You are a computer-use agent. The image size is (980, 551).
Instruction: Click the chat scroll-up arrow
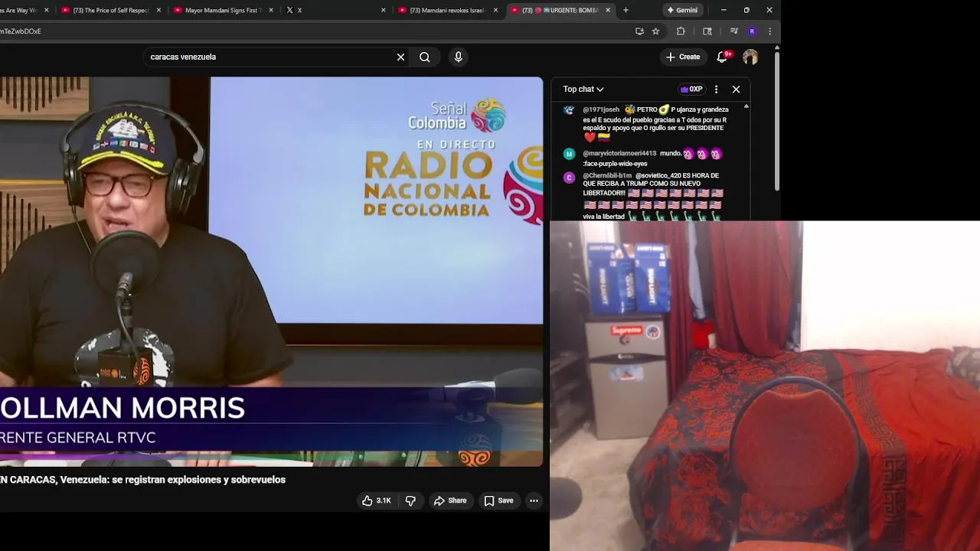click(746, 106)
